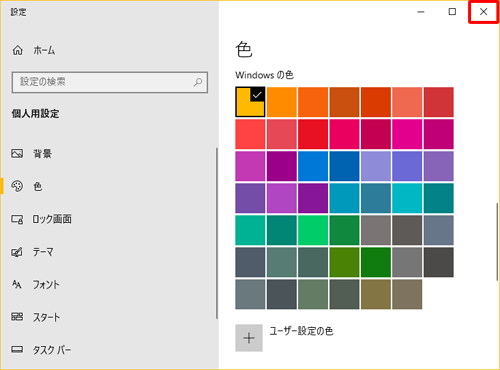Screen dimensions: 500x370
Task: Click the Windows の色 label
Action: point(264,75)
